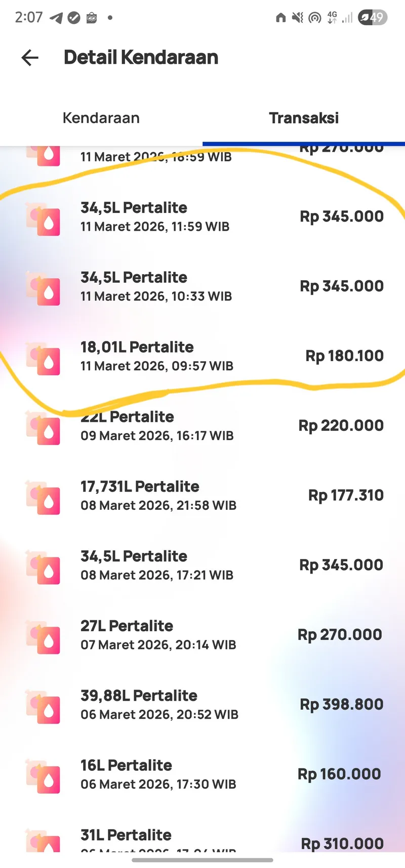Open the Rp 180.100 transaction amount
The height and width of the screenshot is (868, 405).
point(344,356)
